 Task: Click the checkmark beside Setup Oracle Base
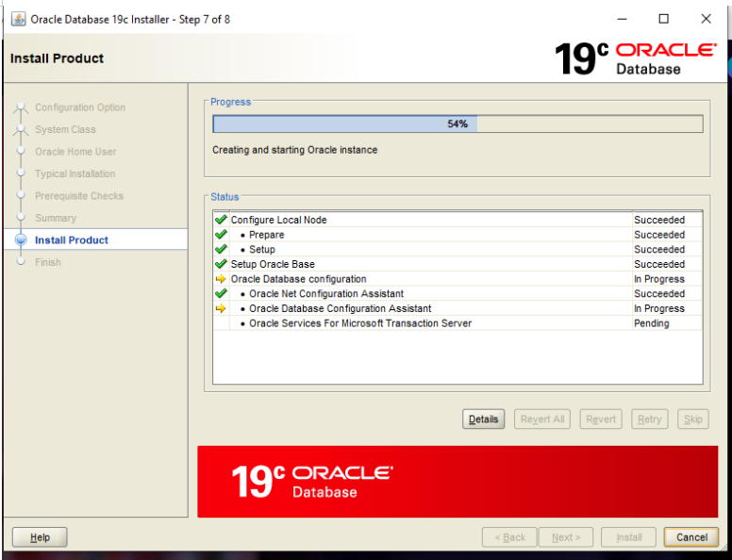pyautogui.click(x=221, y=265)
